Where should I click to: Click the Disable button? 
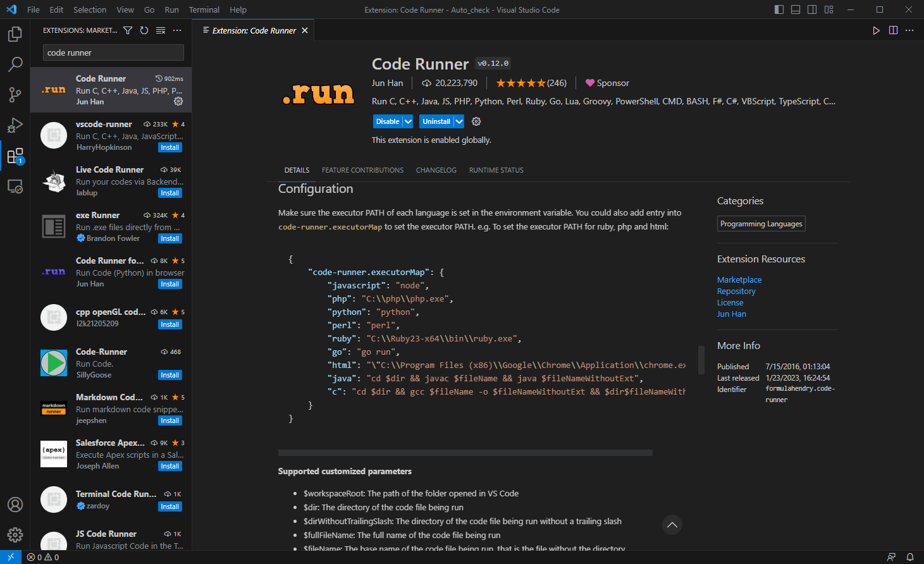coord(388,121)
